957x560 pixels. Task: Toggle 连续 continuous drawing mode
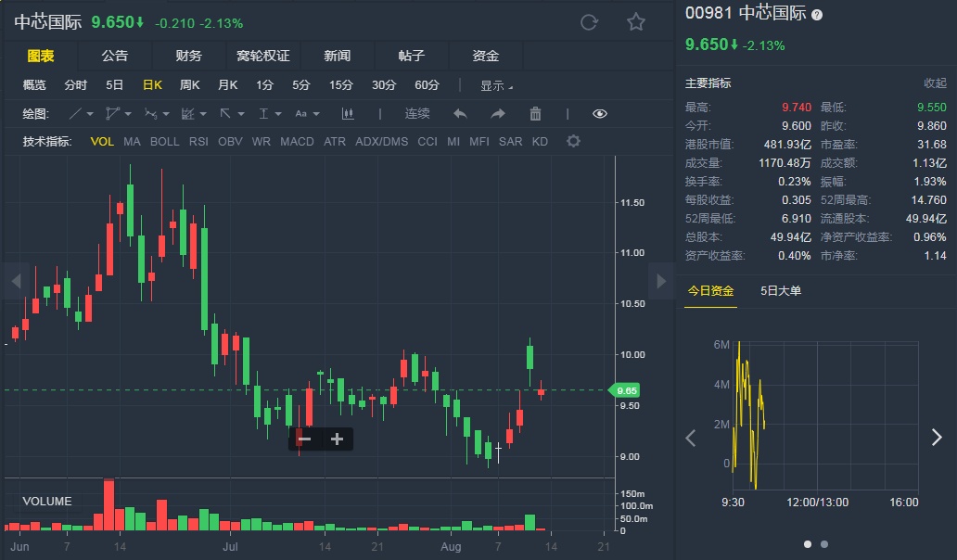point(417,113)
